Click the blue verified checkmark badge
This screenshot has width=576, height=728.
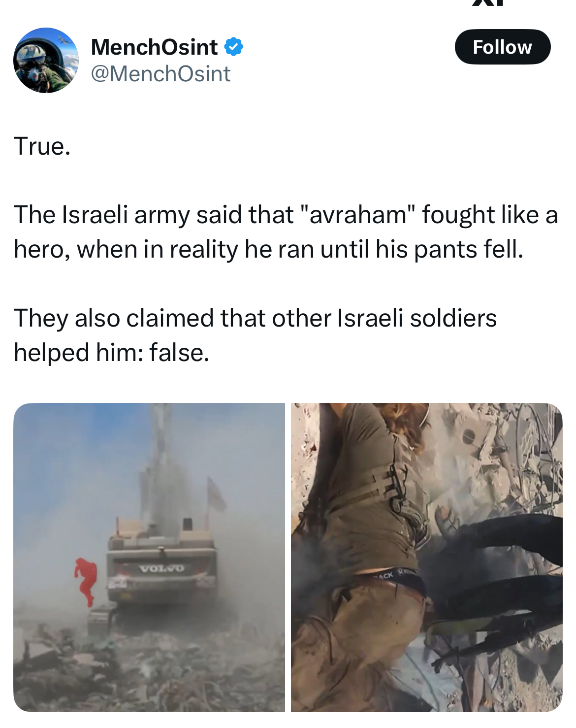click(x=234, y=47)
